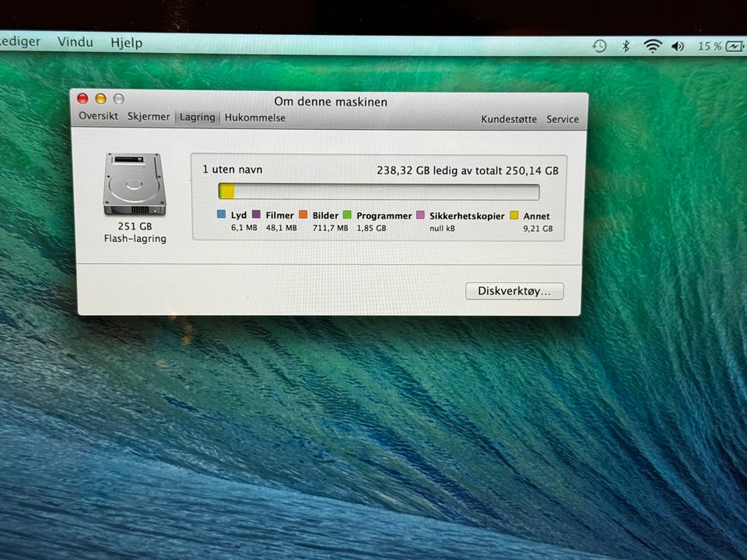Open the Kundestøtte section
Viewport: 747px width, 560px height.
tap(509, 119)
